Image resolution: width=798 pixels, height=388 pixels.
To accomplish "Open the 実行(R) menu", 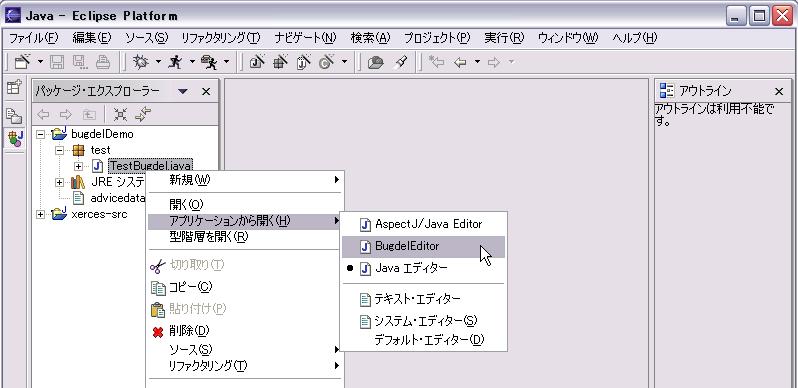I will (504, 38).
